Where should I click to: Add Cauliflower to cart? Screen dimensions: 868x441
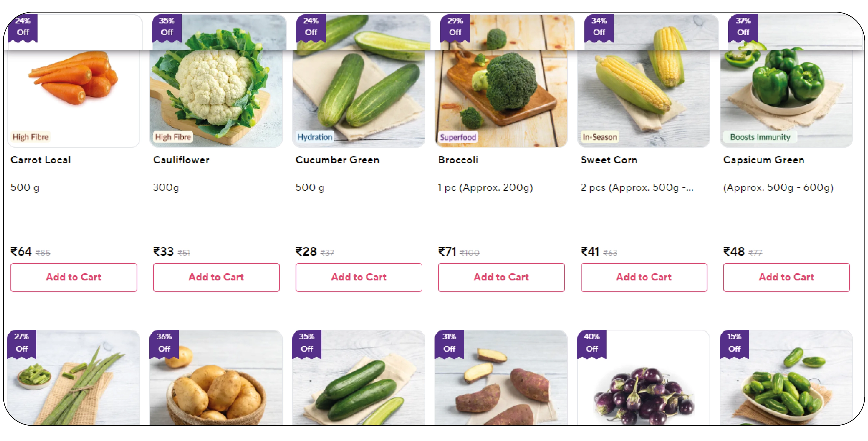pyautogui.click(x=216, y=277)
